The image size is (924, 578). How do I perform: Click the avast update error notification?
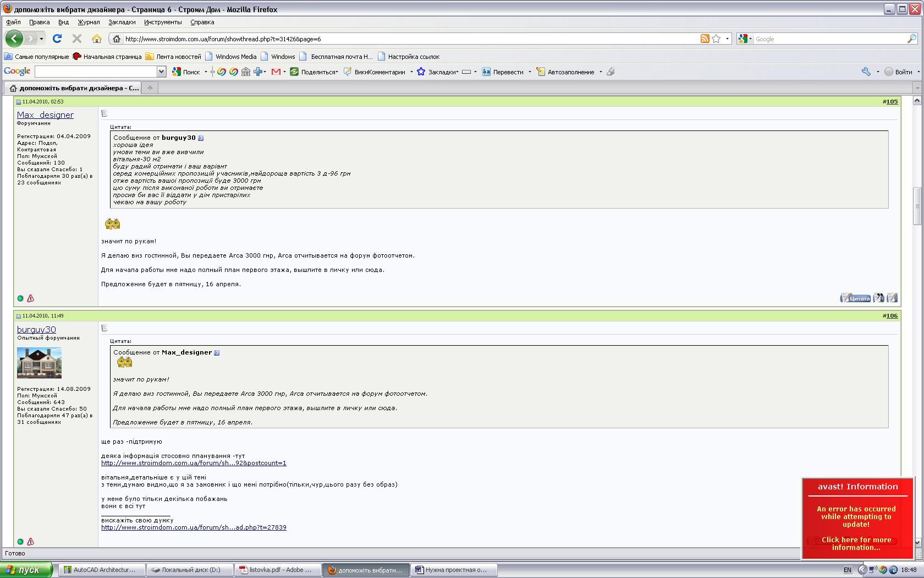pyautogui.click(x=857, y=519)
